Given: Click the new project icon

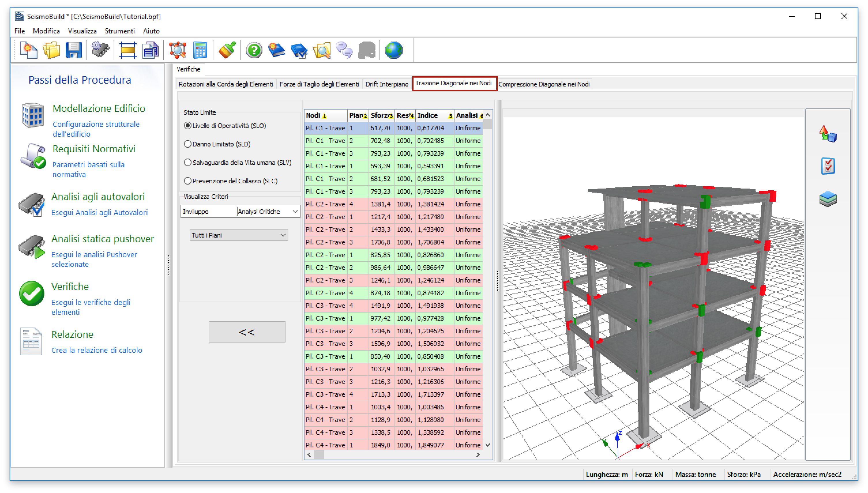Looking at the screenshot, I should (29, 50).
